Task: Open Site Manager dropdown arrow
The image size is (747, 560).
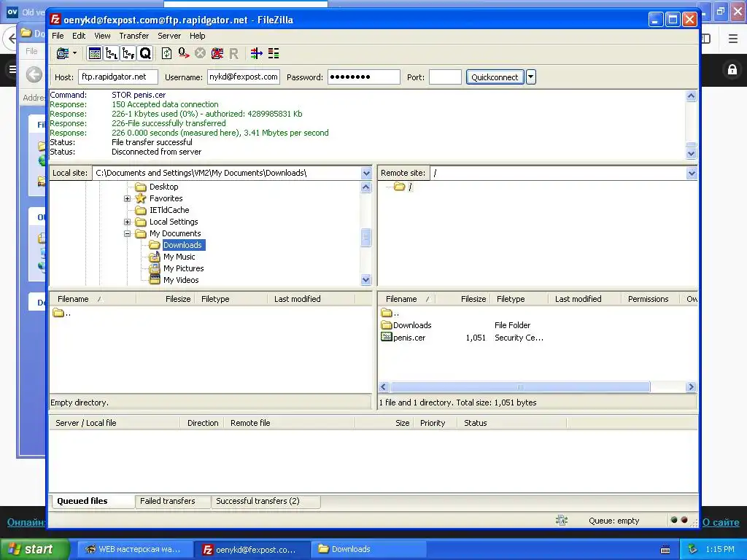Action: point(75,53)
